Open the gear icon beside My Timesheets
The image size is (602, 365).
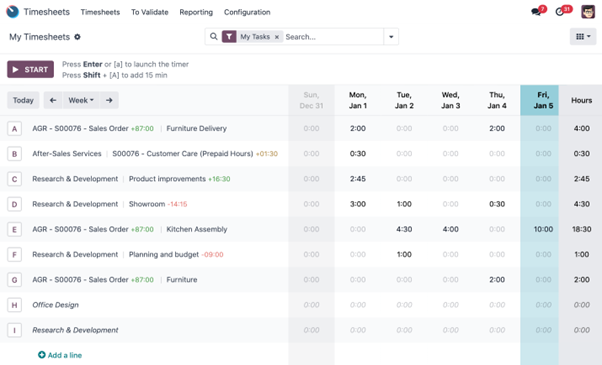point(77,37)
